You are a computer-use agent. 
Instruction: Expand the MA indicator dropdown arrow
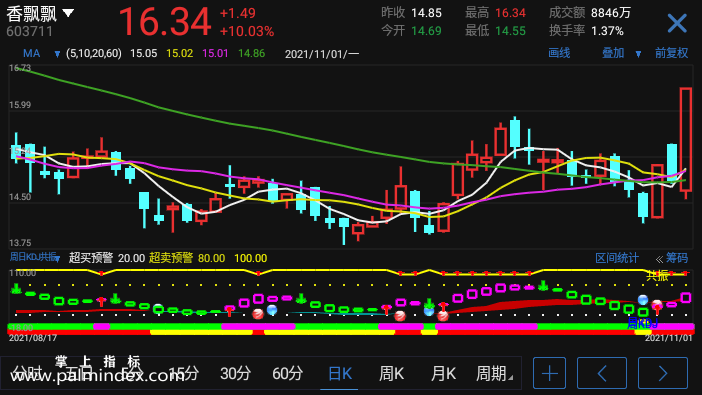point(57,54)
